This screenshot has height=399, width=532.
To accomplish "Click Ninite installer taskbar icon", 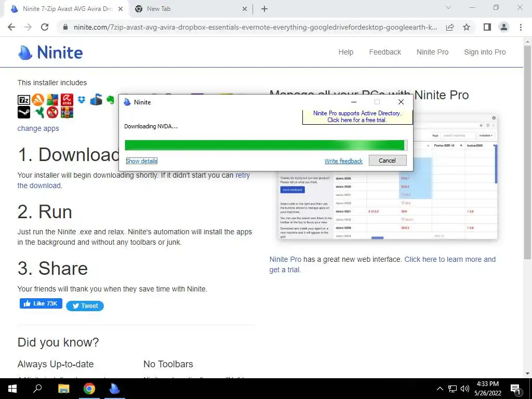I will click(x=115, y=389).
